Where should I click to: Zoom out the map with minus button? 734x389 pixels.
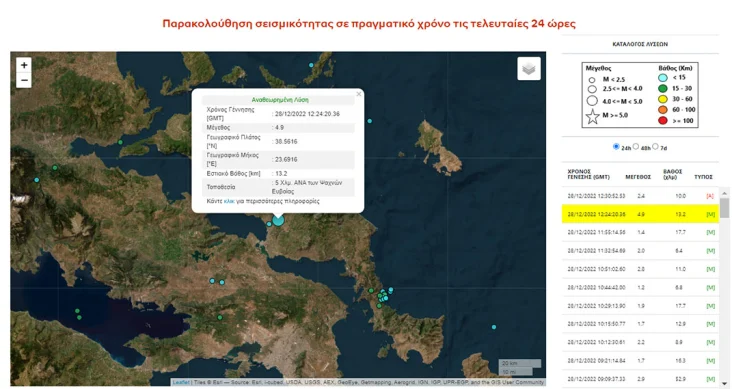(x=24, y=81)
